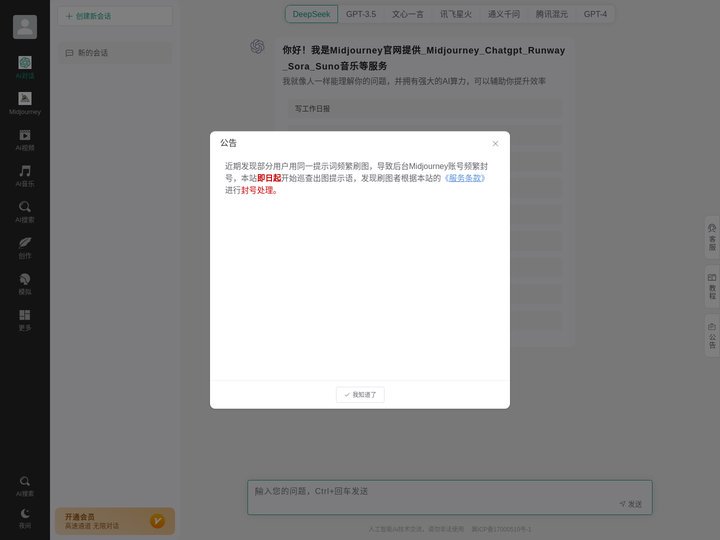Switch to the 通义千问 model tab
Screen dimensions: 720x540
click(x=504, y=14)
